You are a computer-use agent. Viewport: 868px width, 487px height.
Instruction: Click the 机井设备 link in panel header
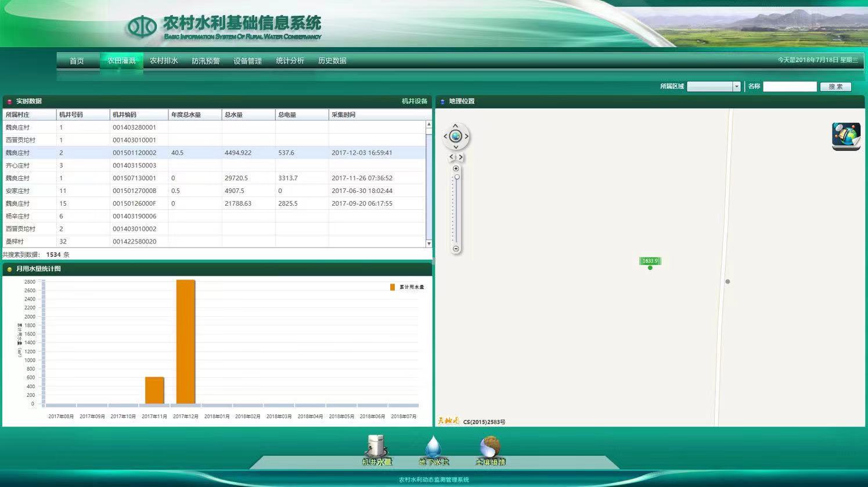(x=414, y=101)
